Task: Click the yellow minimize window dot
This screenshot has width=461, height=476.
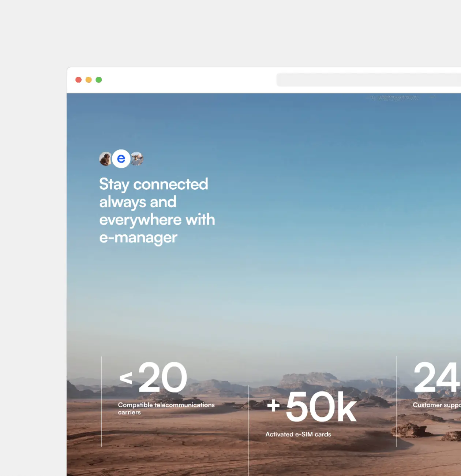Action: click(89, 80)
